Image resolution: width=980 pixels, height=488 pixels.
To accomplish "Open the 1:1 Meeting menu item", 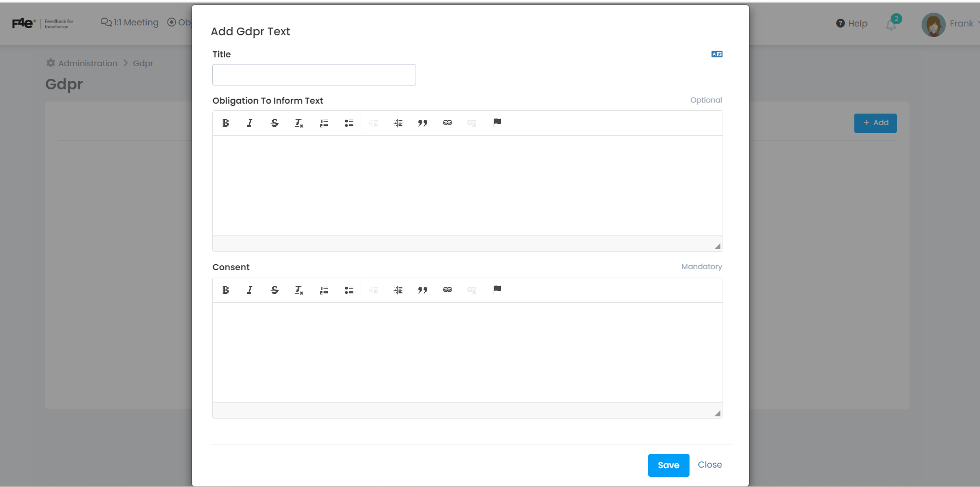I will 130,23.
